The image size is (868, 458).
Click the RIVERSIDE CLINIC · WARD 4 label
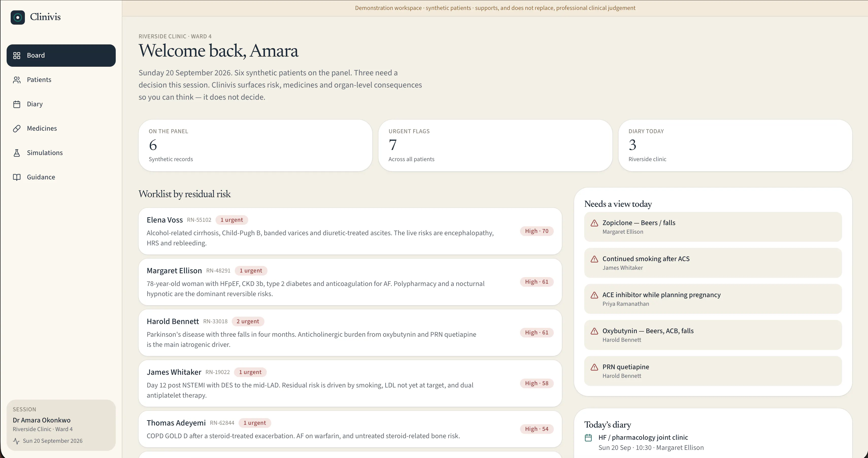tap(175, 36)
